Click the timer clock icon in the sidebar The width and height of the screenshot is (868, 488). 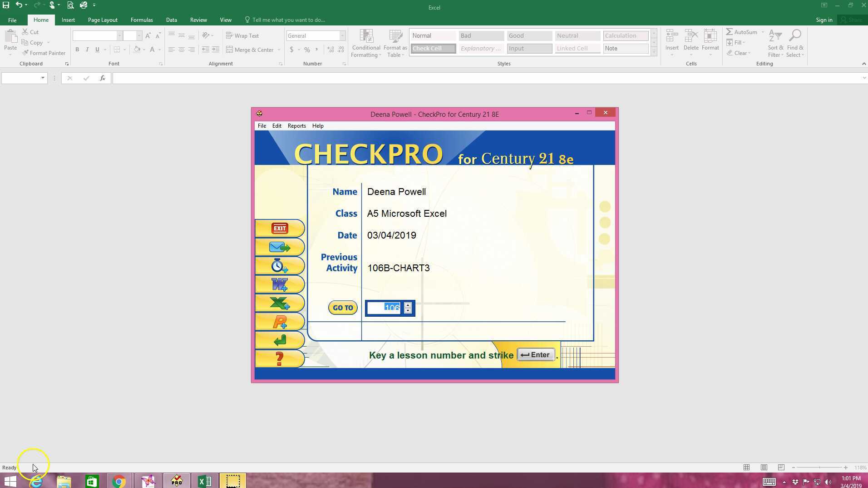(279, 265)
